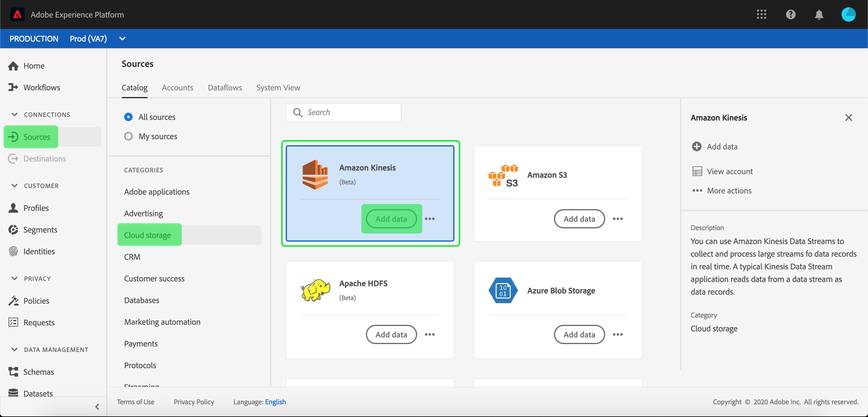The width and height of the screenshot is (868, 417).
Task: Collapse the CONNECTIONS section
Action: click(14, 114)
